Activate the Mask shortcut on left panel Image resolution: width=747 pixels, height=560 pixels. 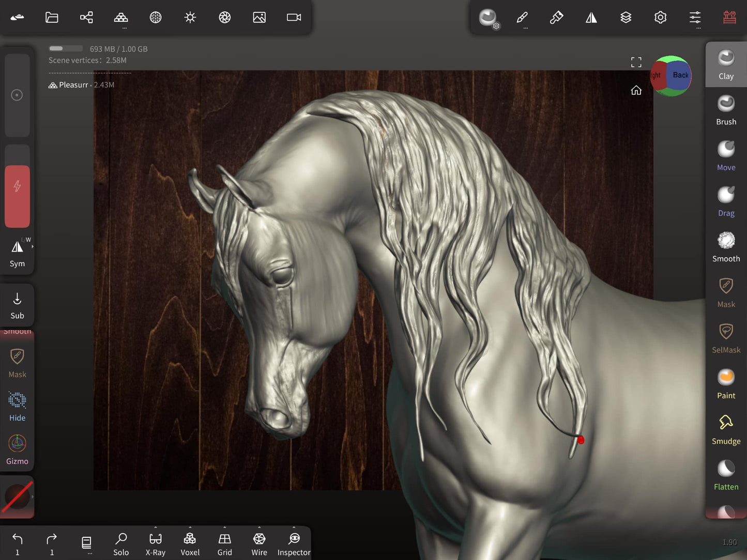point(17,363)
